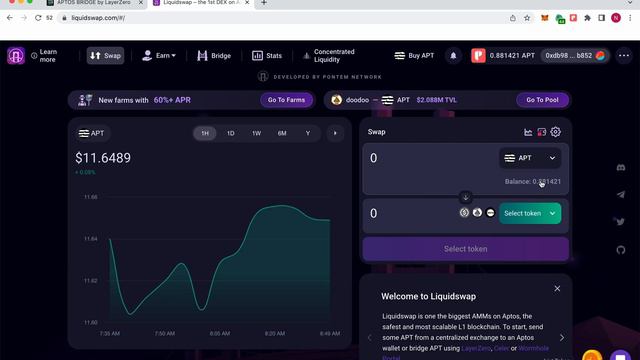This screenshot has height=360, width=640.
Task: Reload the page in browser
Action: coord(38,18)
